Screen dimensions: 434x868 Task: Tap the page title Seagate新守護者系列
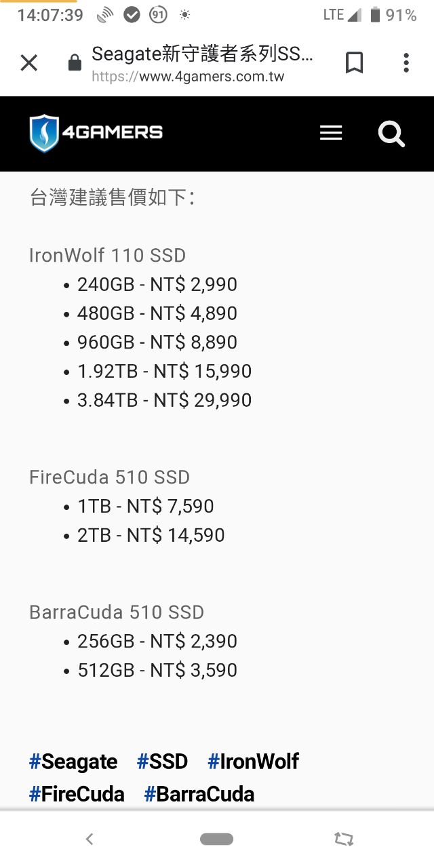(x=203, y=54)
